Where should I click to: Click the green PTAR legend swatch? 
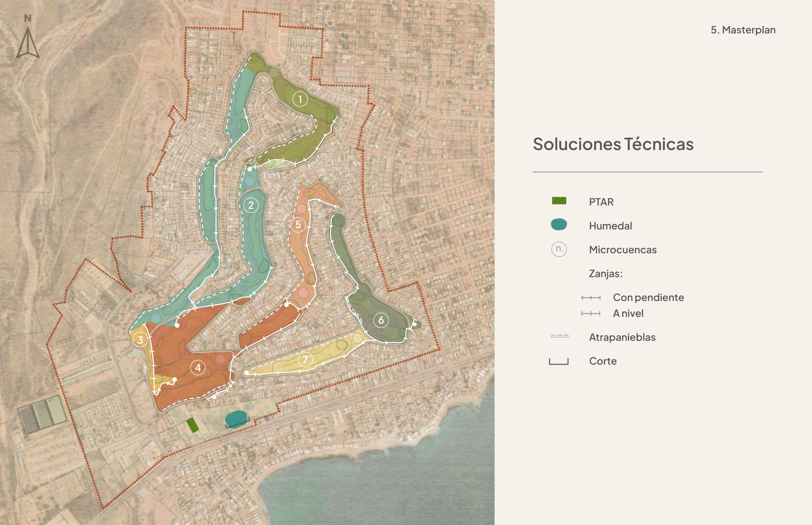point(559,201)
